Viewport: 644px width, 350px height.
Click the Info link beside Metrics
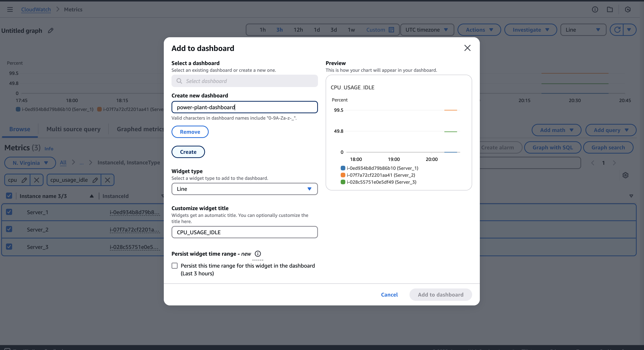(49, 148)
